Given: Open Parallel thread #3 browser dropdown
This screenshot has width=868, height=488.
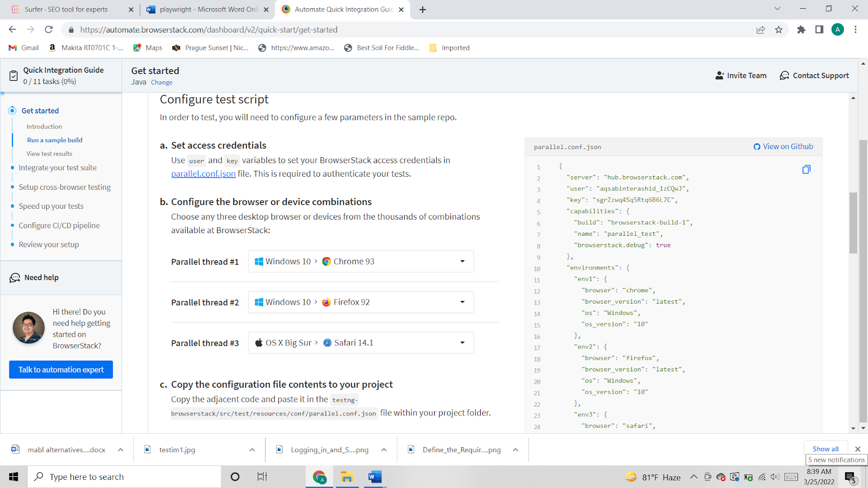Looking at the screenshot, I should 361,343.
